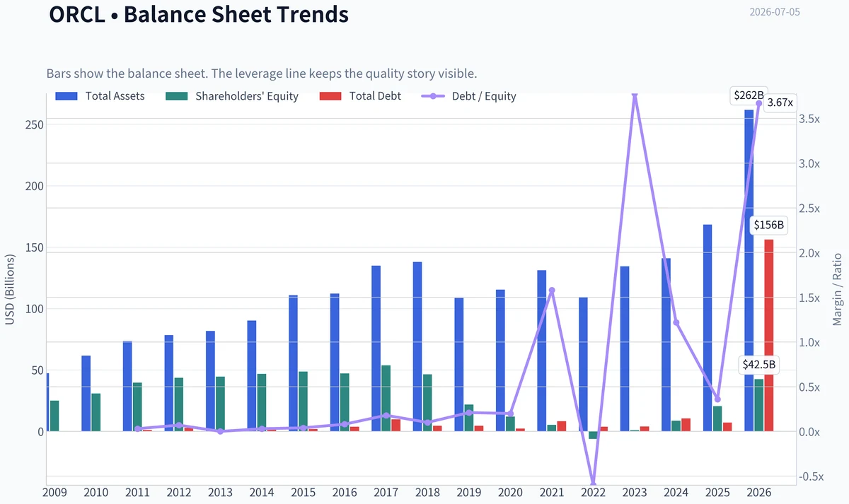Viewport: 849px width, 504px height.
Task: Click the 3.67x ratio data label
Action: 780,102
